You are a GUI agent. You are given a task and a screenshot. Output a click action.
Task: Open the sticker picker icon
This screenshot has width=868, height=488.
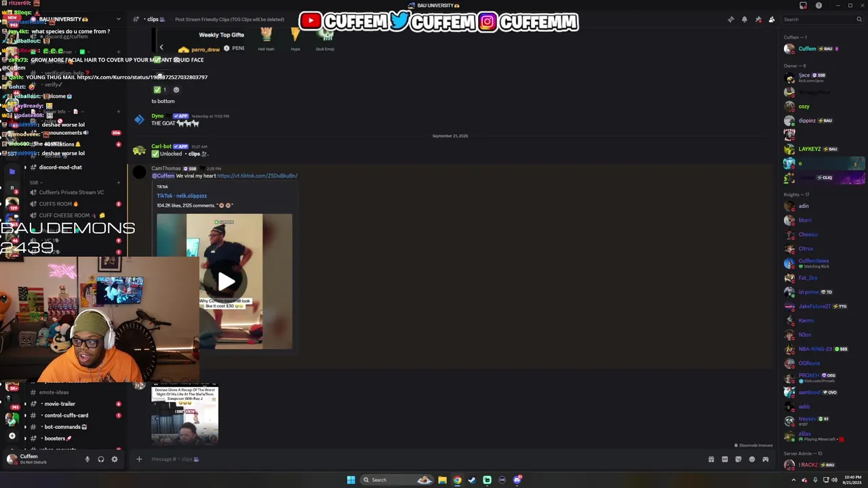click(x=738, y=460)
